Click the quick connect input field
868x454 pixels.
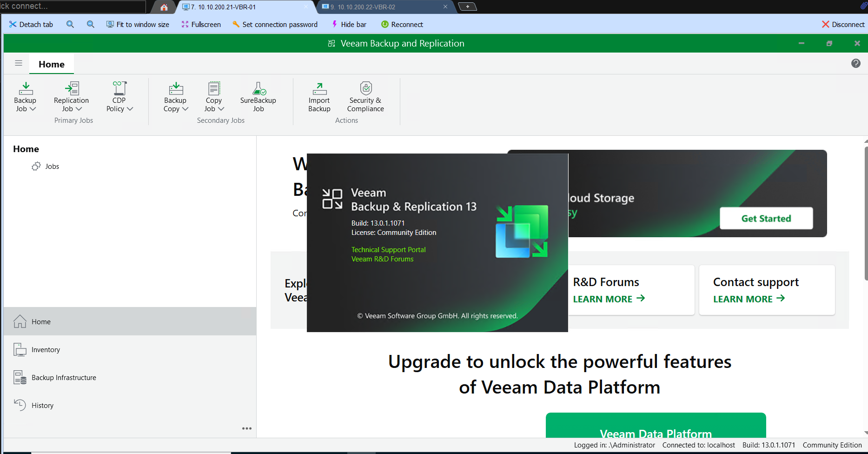[73, 7]
